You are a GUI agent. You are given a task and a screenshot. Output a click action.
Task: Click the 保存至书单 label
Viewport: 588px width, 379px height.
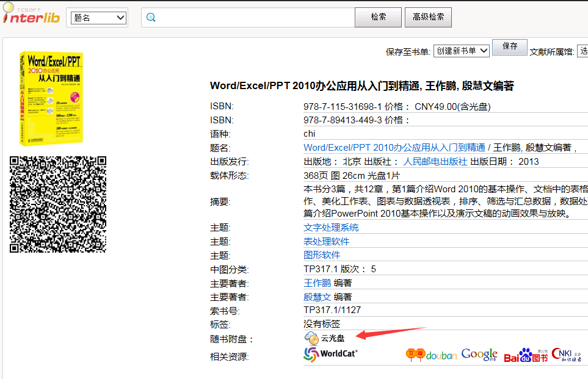coord(408,52)
